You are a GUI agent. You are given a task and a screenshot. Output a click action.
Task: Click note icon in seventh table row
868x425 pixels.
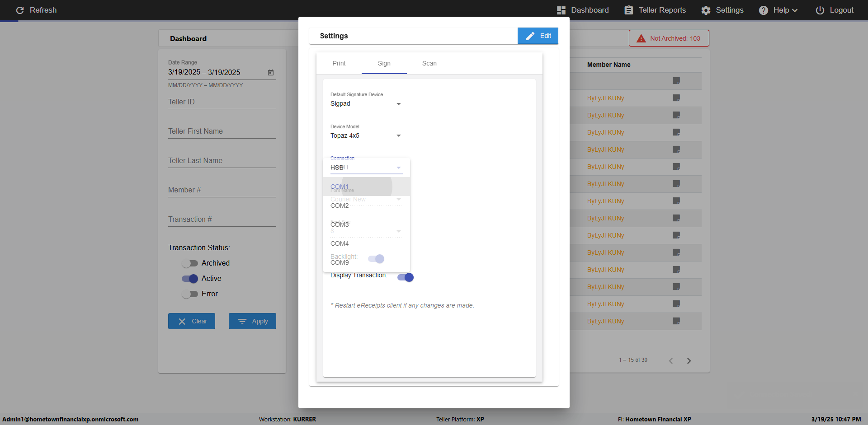(x=676, y=184)
